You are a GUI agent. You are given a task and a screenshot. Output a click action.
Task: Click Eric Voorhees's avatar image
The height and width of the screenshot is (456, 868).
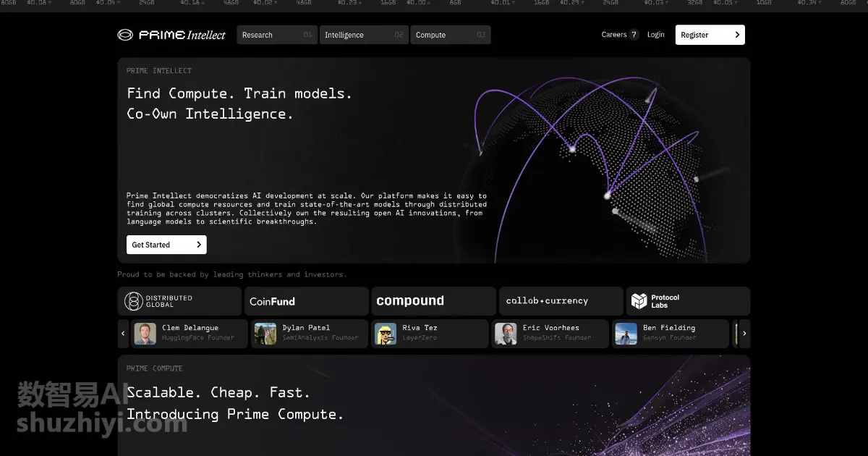[x=506, y=334]
